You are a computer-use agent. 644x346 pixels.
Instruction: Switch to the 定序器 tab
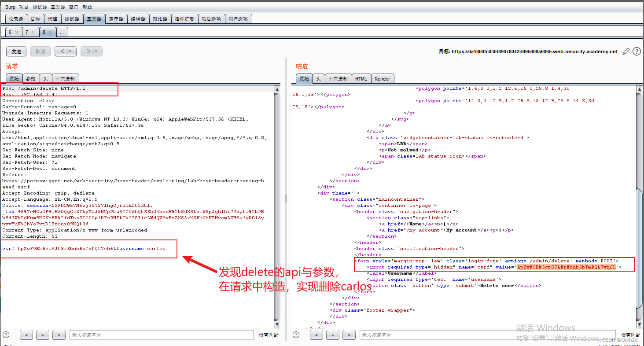point(116,19)
